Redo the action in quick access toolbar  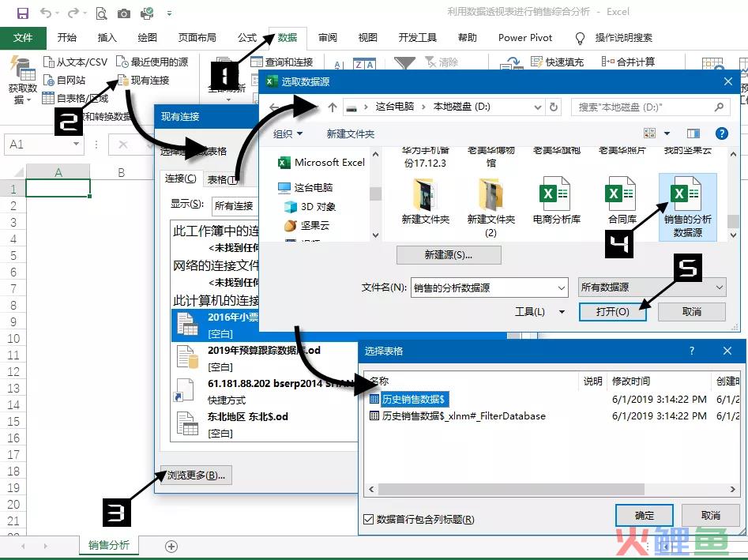click(x=73, y=13)
